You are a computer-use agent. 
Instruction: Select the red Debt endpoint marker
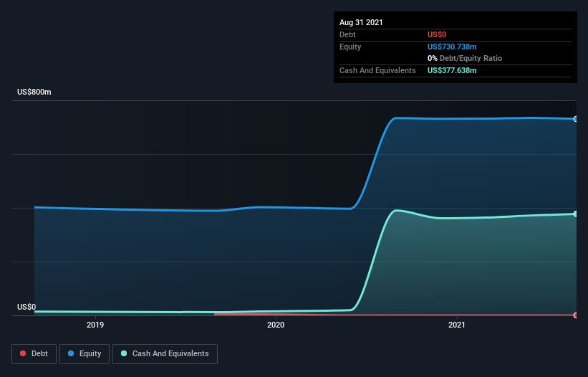[x=576, y=315]
